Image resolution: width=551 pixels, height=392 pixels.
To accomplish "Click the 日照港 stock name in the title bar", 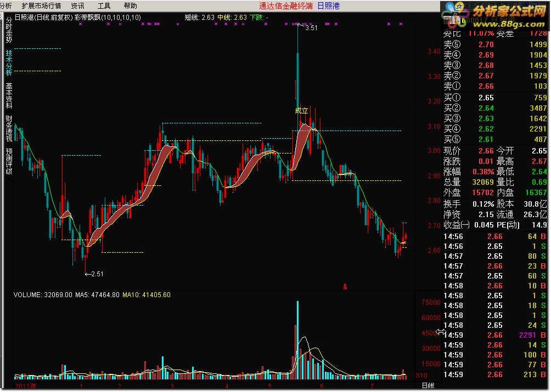I will pyautogui.click(x=329, y=5).
